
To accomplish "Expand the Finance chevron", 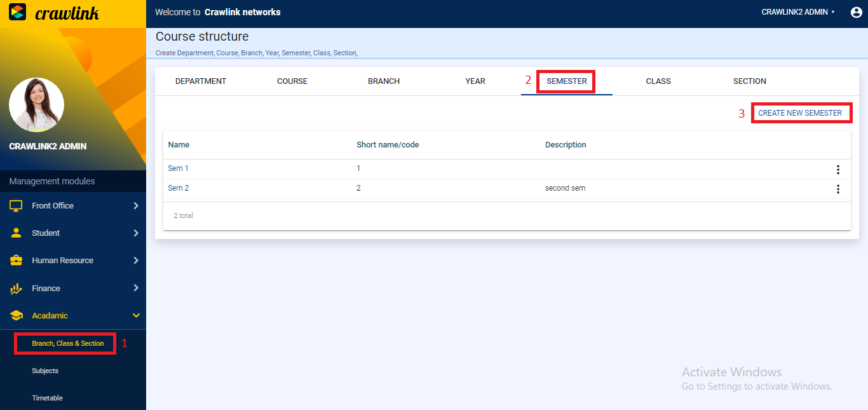I will click(136, 288).
